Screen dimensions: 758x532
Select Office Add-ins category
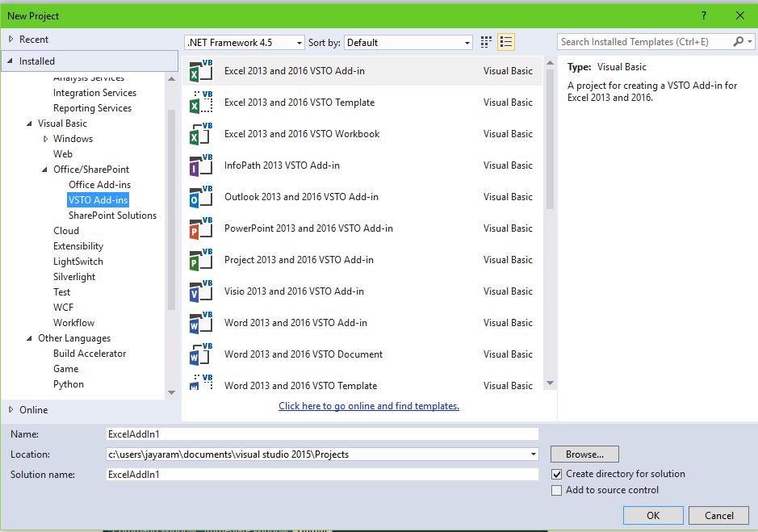pos(99,185)
